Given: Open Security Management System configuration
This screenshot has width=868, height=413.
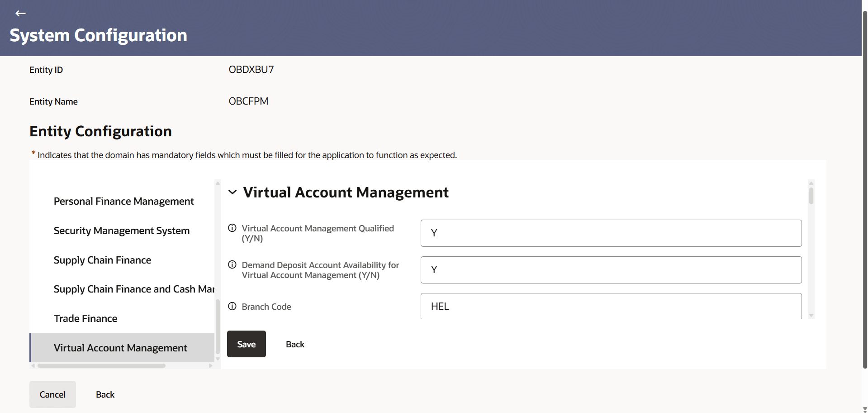Looking at the screenshot, I should [121, 231].
